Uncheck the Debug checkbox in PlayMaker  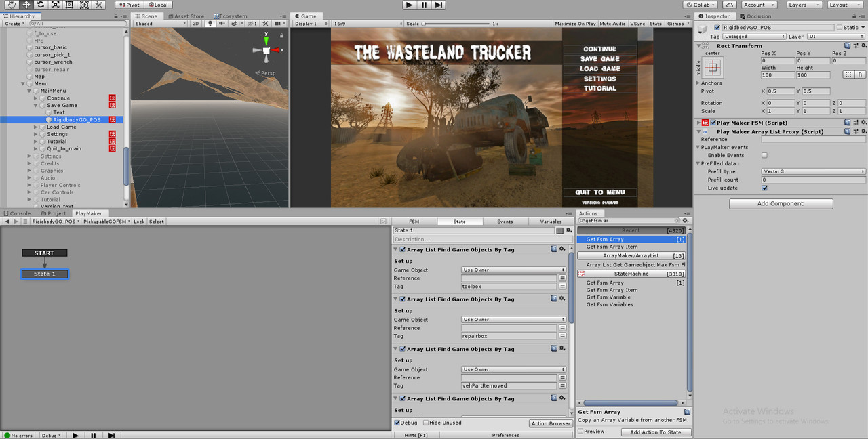(x=397, y=423)
